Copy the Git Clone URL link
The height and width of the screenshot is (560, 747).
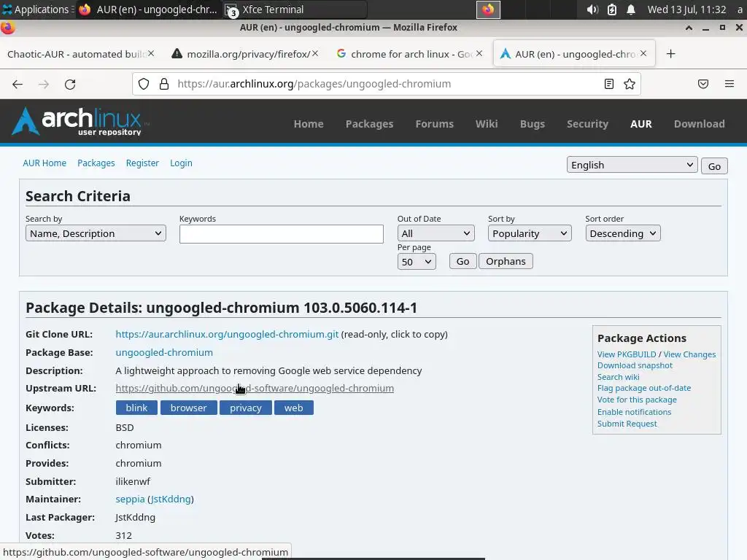(x=227, y=334)
